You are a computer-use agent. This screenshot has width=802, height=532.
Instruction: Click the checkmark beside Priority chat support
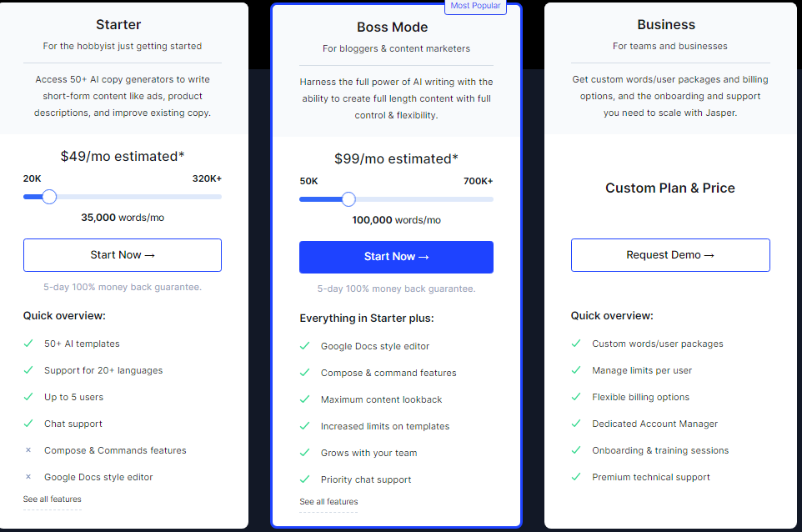pyautogui.click(x=305, y=479)
